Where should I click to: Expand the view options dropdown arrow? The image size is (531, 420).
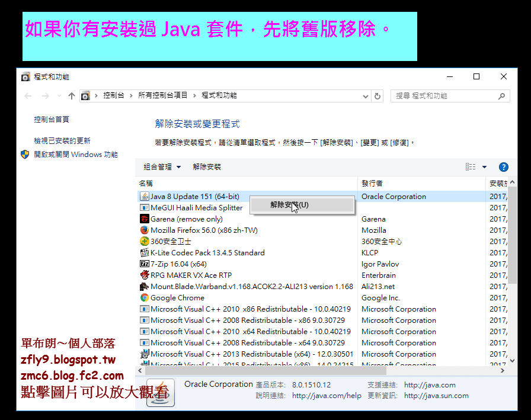coord(484,167)
